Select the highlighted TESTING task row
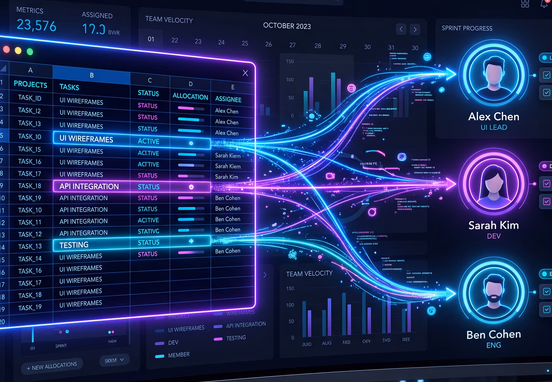This screenshot has width=552, height=382. pos(132,244)
